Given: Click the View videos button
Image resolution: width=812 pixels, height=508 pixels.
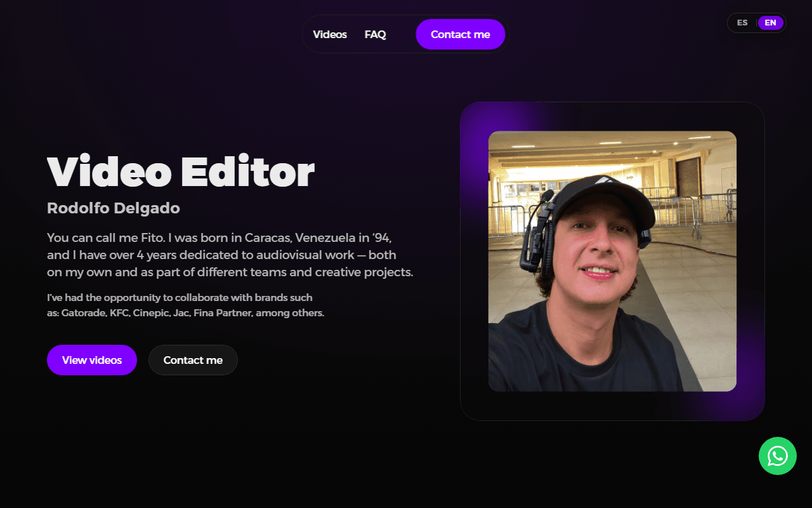Looking at the screenshot, I should (x=92, y=360).
